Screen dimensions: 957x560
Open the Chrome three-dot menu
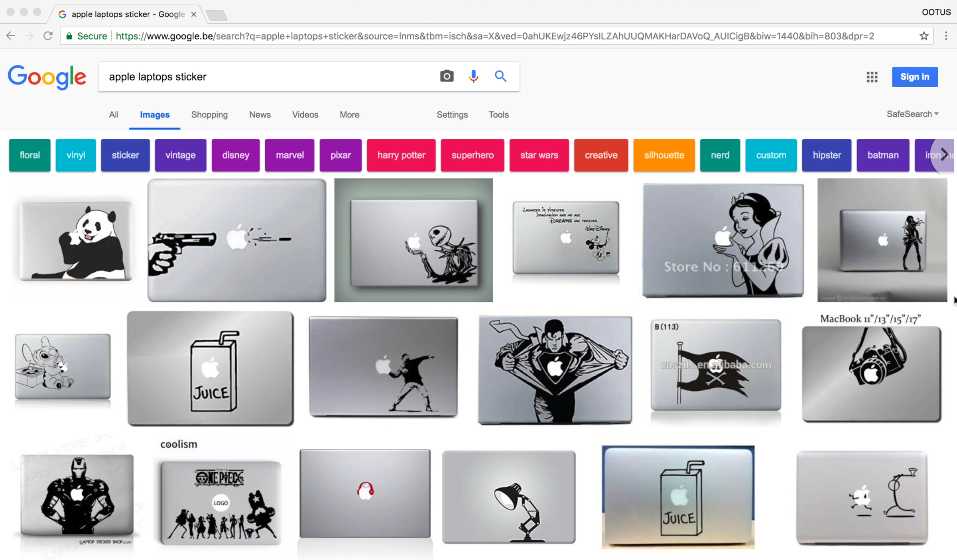coord(946,36)
